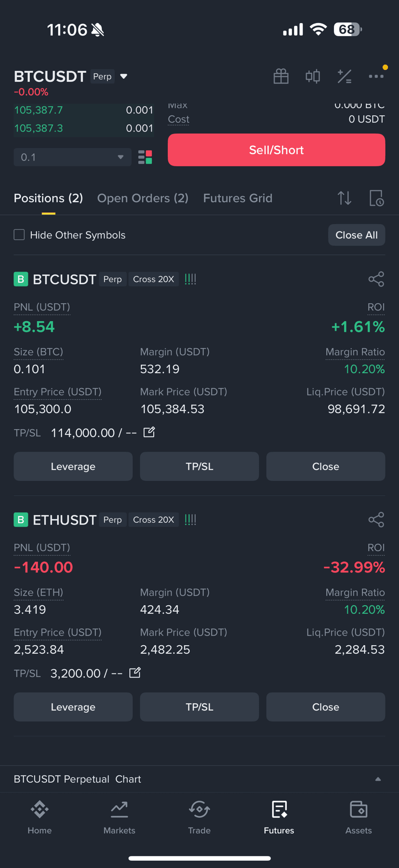Tap the Sell/Short button

[277, 150]
